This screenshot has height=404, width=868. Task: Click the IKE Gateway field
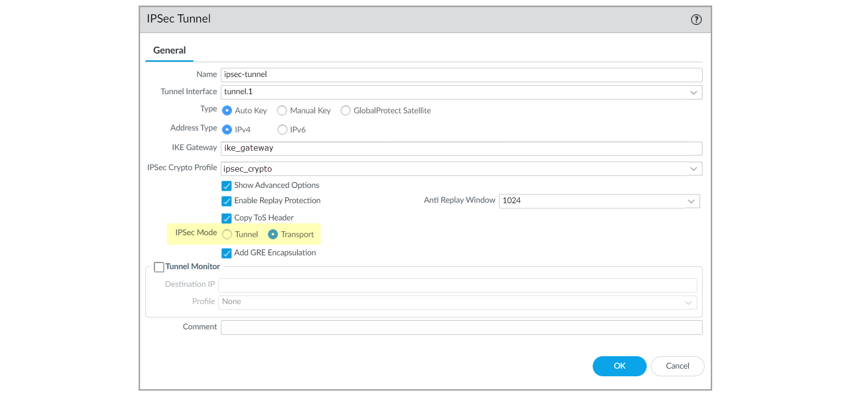click(454, 148)
